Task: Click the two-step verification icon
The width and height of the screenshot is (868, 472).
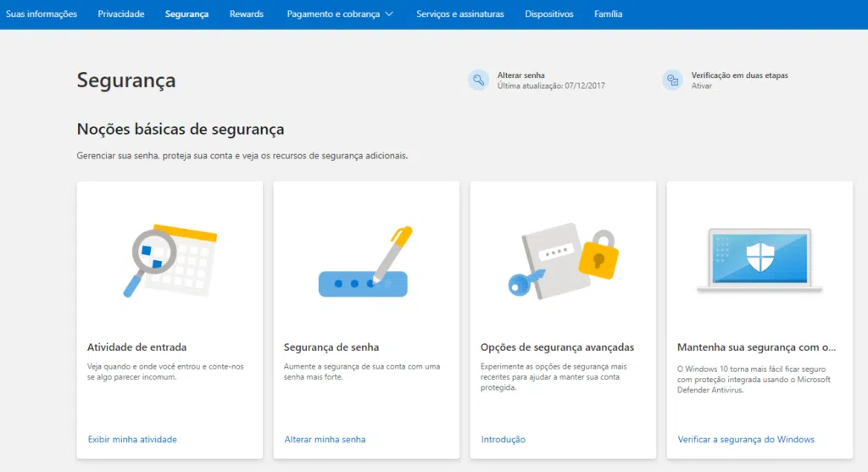Action: click(x=672, y=81)
